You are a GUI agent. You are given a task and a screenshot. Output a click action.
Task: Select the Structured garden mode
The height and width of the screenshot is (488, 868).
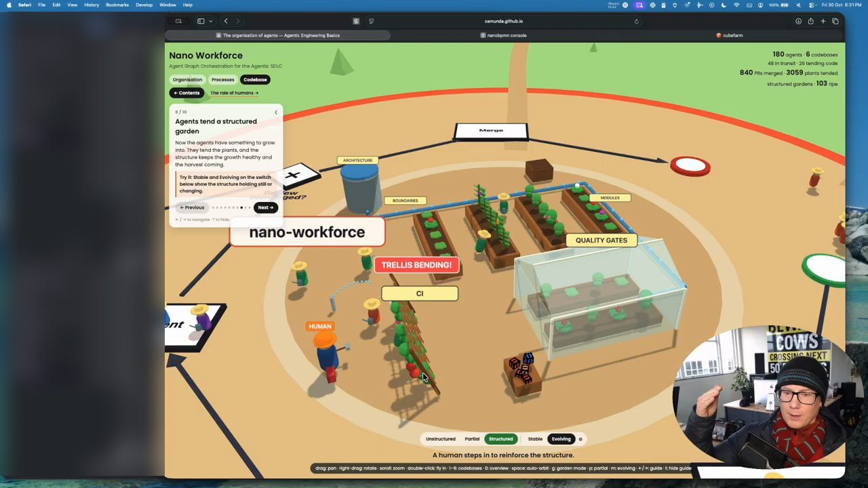(501, 439)
